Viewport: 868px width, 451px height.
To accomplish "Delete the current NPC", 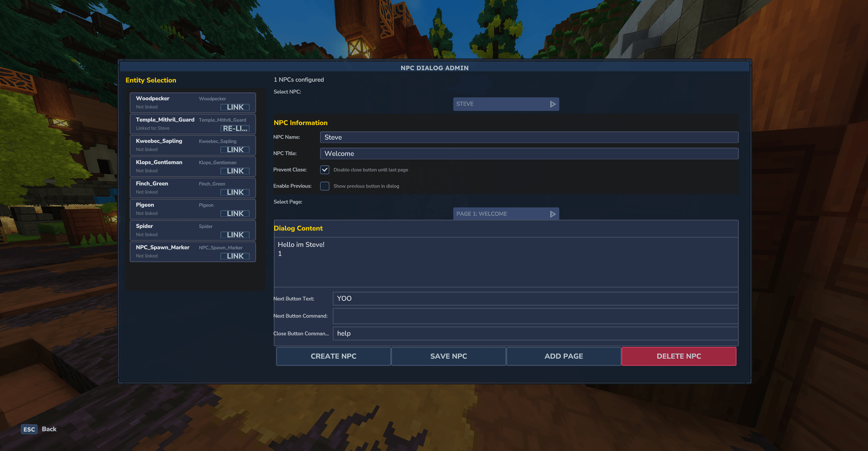I will pyautogui.click(x=679, y=356).
